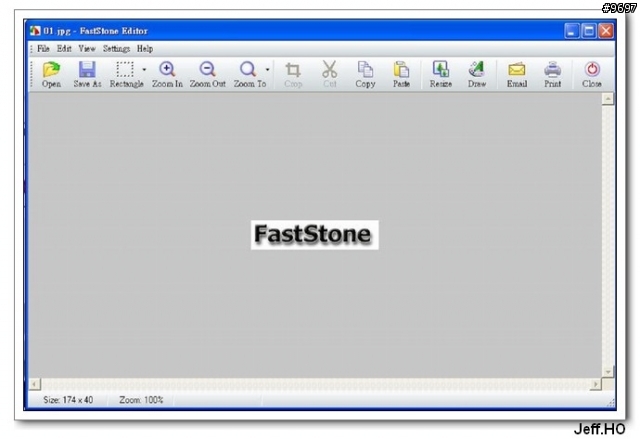Expand the Rectangle tool dropdown arrow
The image size is (640, 439).
[x=144, y=70]
